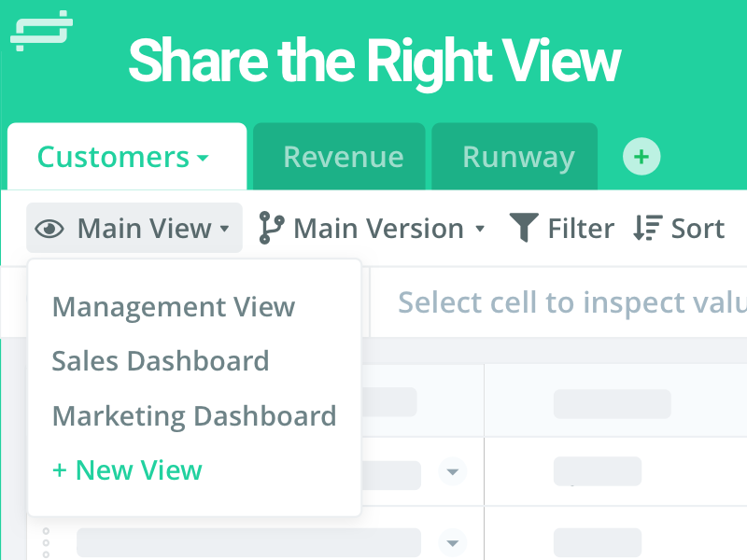Click the Filter funnel icon
Image resolution: width=747 pixels, height=560 pixels.
[x=524, y=228]
